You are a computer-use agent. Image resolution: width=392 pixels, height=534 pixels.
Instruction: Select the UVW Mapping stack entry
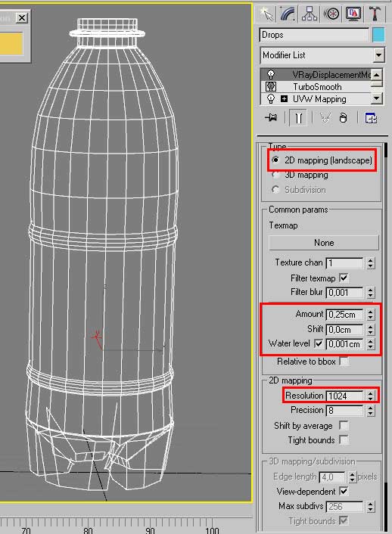[x=319, y=99]
